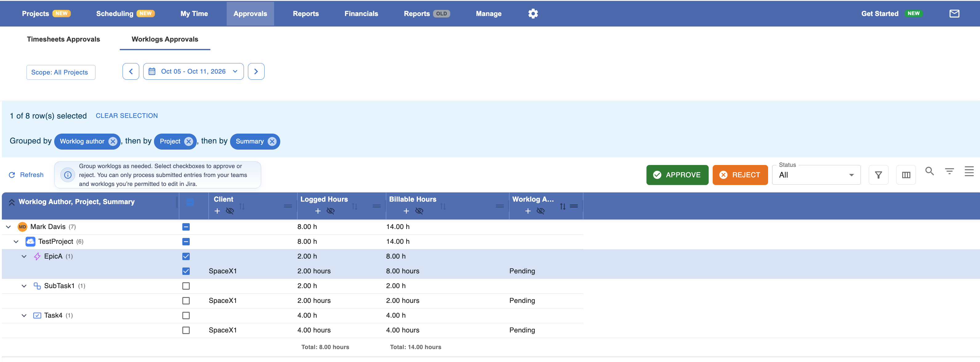Click the search magnifier icon
980x362 pixels.
point(929,171)
